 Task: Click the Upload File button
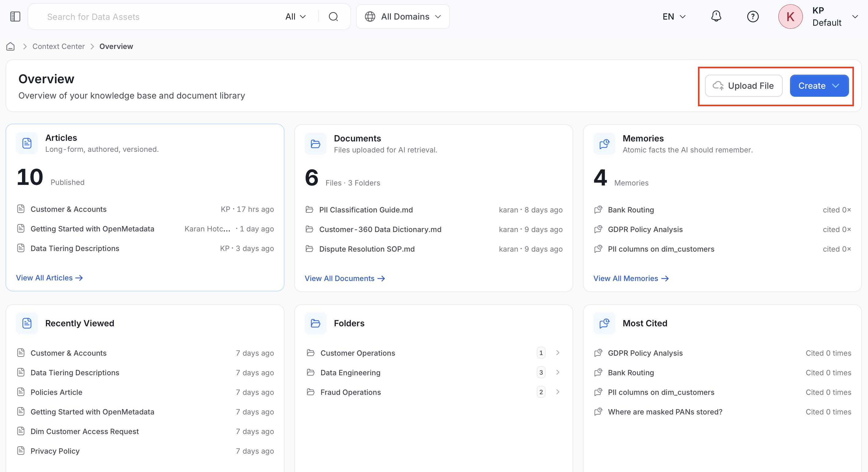click(x=743, y=86)
